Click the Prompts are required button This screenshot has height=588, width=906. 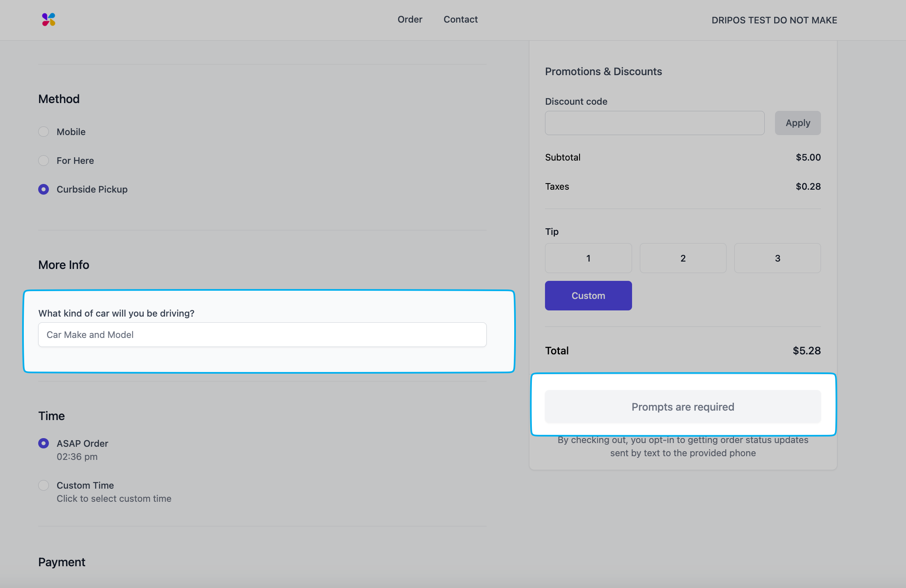683,407
